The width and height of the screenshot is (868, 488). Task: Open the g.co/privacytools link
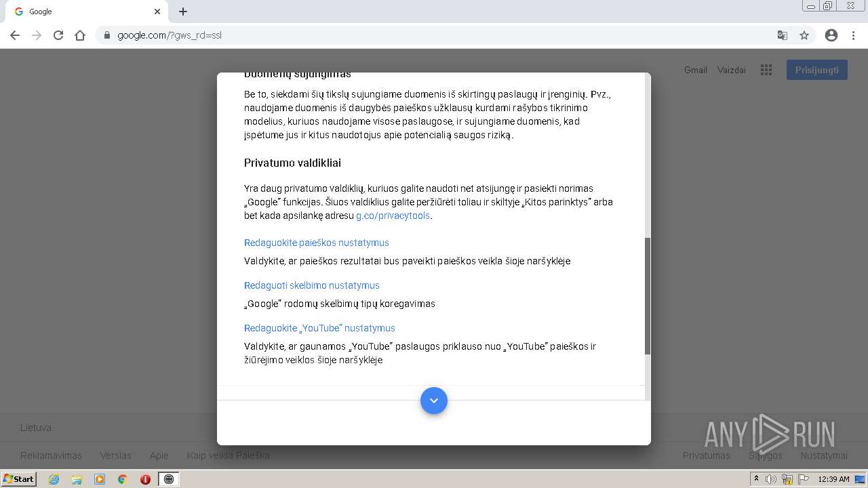[x=393, y=216]
